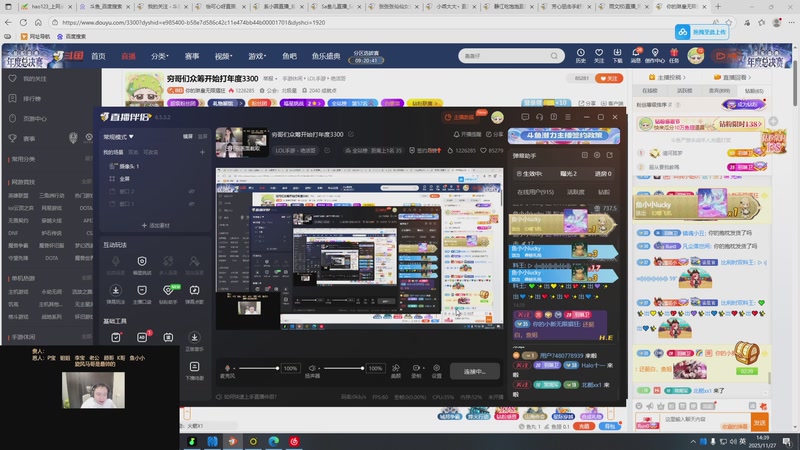Click the user avatar in 直播伴侣 title bar
The image size is (800, 450).
click(497, 117)
